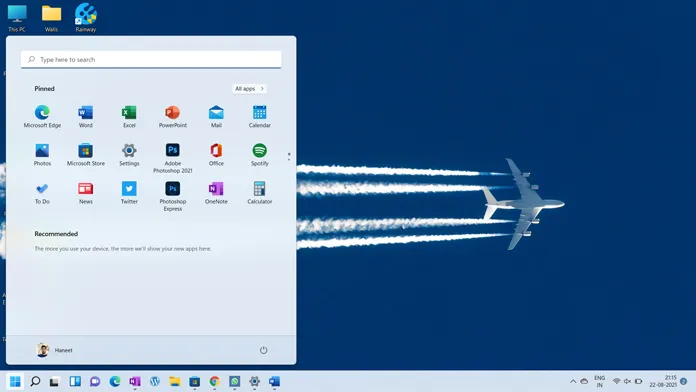The image size is (696, 392).
Task: Click the Windows Start button on taskbar
Action: click(15, 381)
